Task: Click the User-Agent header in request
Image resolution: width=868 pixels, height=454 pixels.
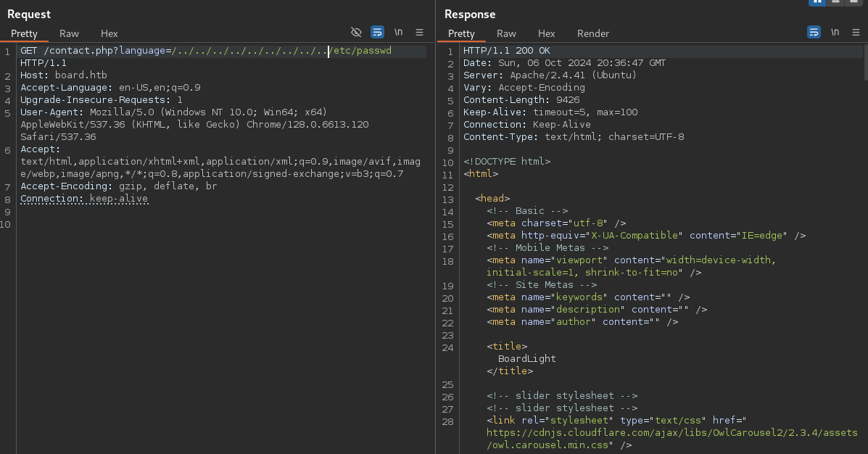Action: click(x=194, y=124)
